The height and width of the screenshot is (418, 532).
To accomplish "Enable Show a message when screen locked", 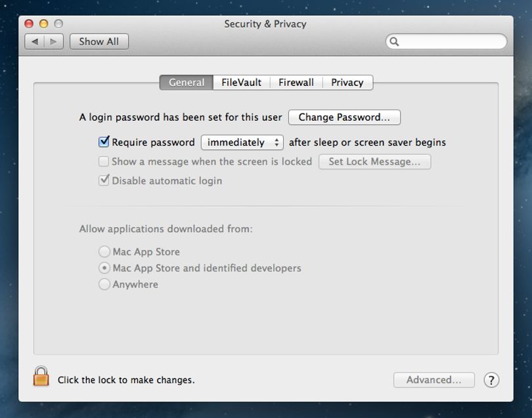I will (x=104, y=161).
